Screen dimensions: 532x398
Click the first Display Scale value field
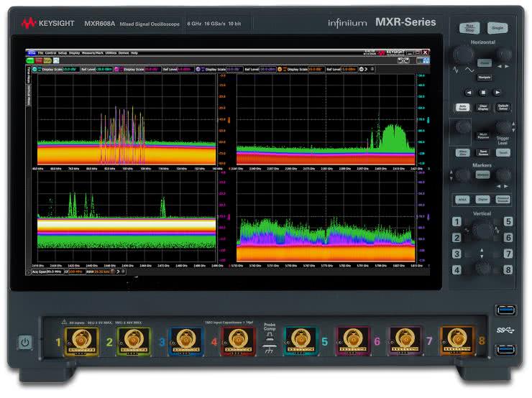coord(70,69)
